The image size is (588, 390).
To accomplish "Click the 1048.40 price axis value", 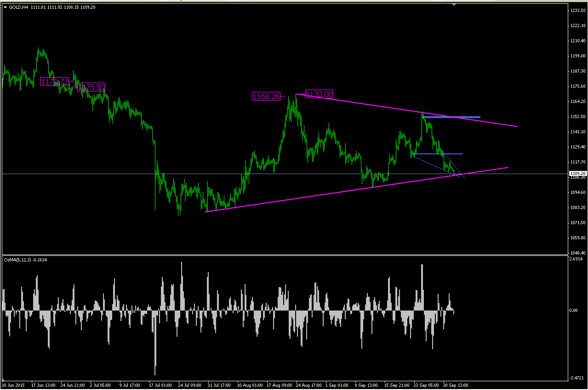I will (578, 253).
